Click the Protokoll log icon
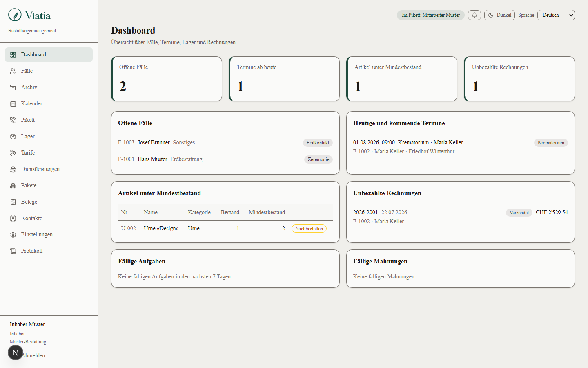The image size is (588, 368). click(x=13, y=251)
